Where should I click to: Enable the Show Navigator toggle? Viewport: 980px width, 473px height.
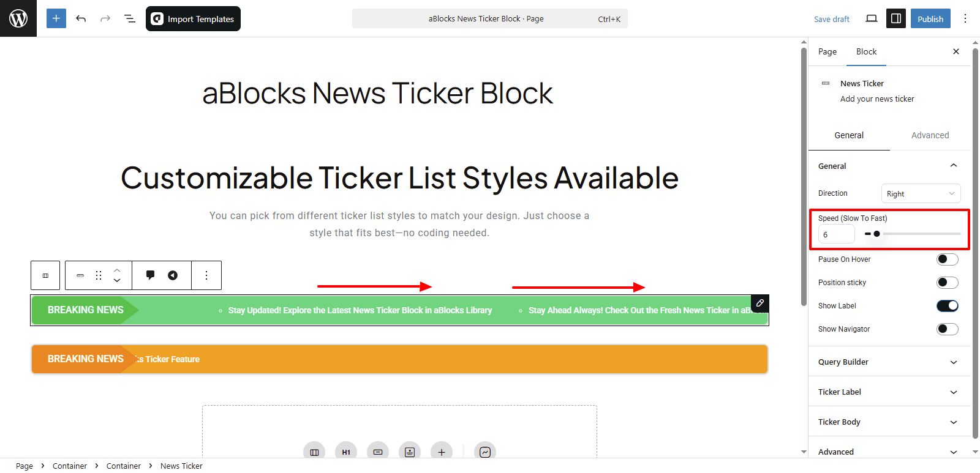click(948, 329)
